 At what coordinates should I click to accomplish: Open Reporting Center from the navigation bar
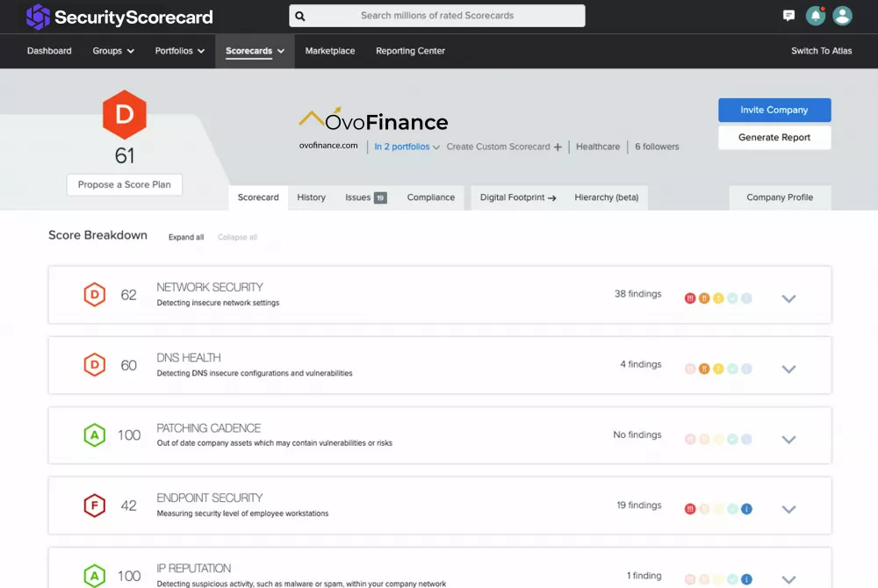tap(410, 51)
